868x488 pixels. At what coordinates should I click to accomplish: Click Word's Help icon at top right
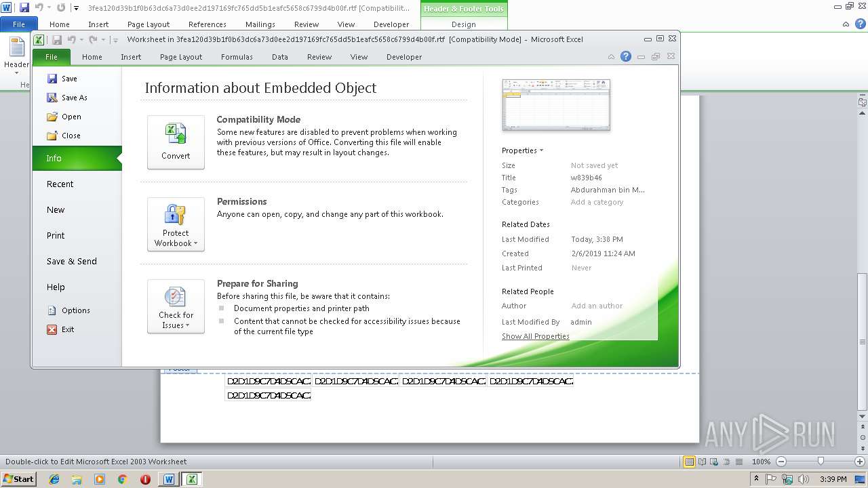859,24
